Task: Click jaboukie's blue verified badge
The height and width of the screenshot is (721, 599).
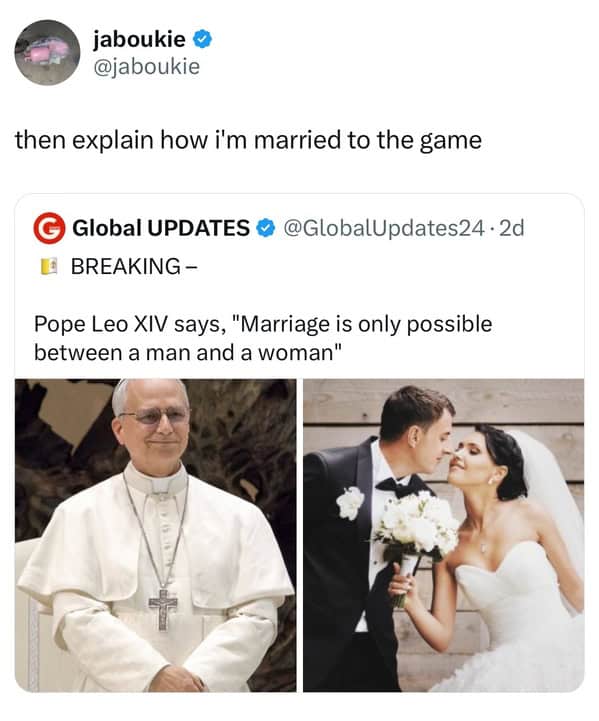Action: click(x=202, y=39)
